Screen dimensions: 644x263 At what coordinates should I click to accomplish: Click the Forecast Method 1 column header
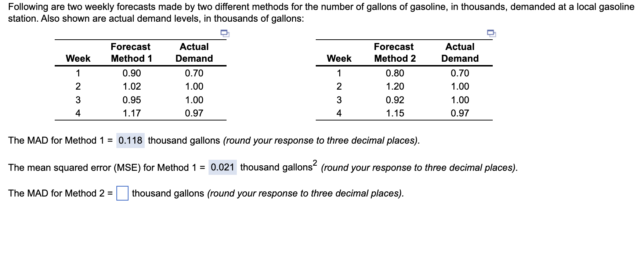coord(131,52)
